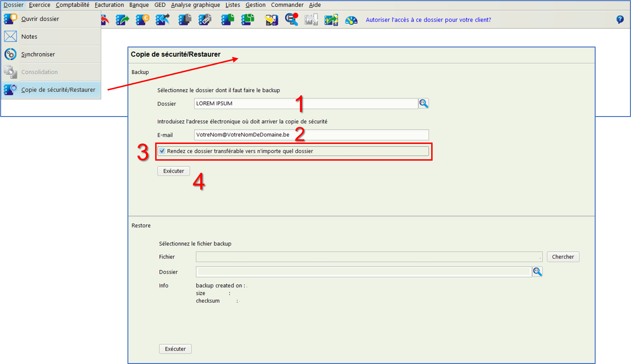
Task: Click the Chercher button
Action: click(x=563, y=257)
